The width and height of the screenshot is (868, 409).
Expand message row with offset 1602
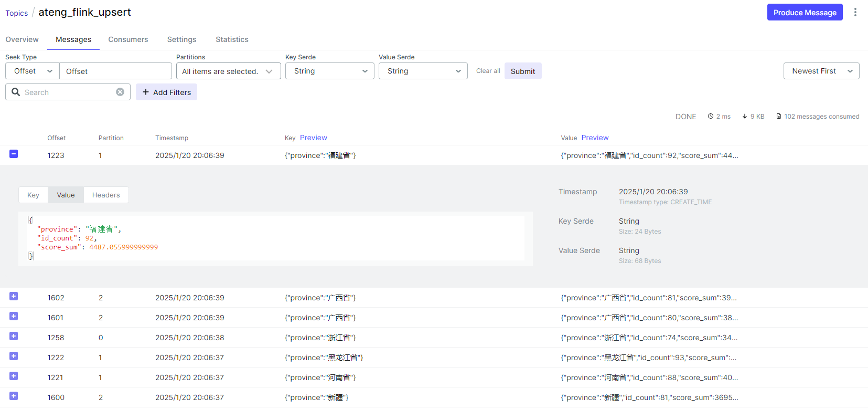click(14, 297)
